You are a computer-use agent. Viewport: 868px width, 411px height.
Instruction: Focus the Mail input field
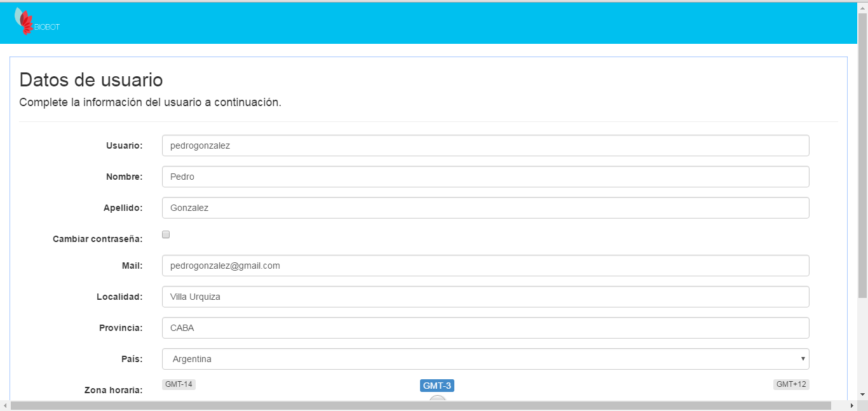[x=485, y=266]
